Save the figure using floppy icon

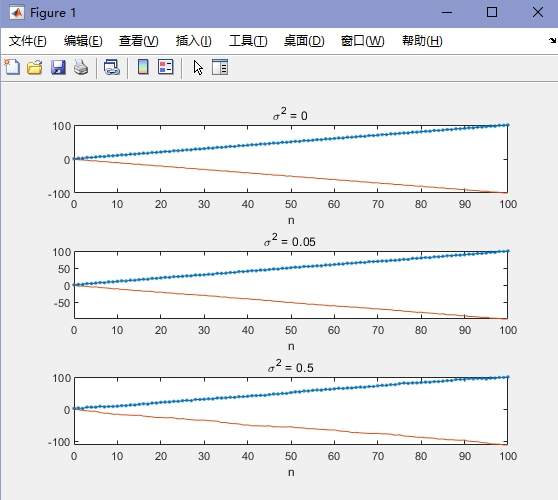[58, 67]
